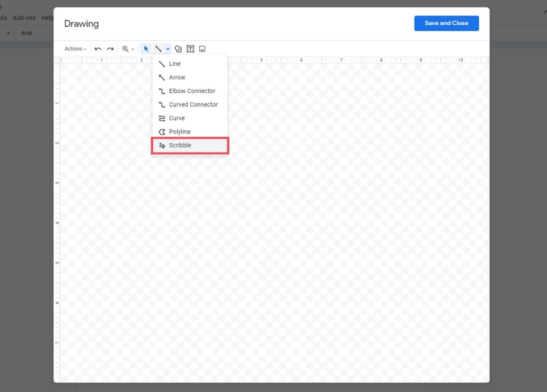Choose Line from the dropdown menu
The image size is (547, 392).
190,64
